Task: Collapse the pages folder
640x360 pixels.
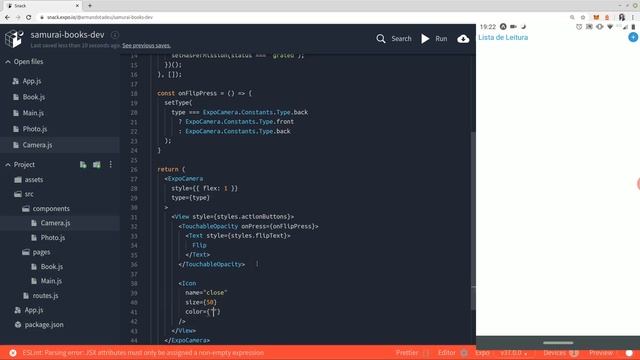Action: (26, 252)
